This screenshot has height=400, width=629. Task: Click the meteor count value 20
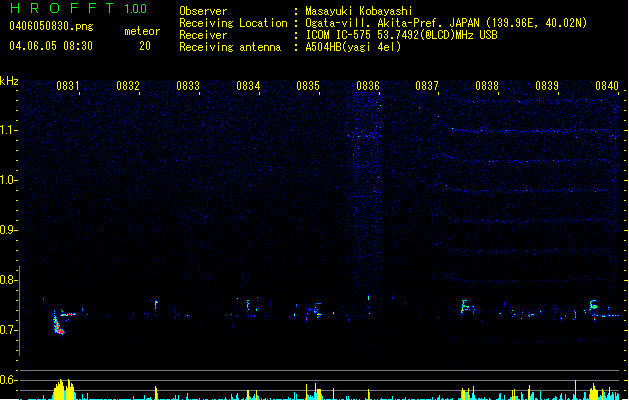point(145,46)
